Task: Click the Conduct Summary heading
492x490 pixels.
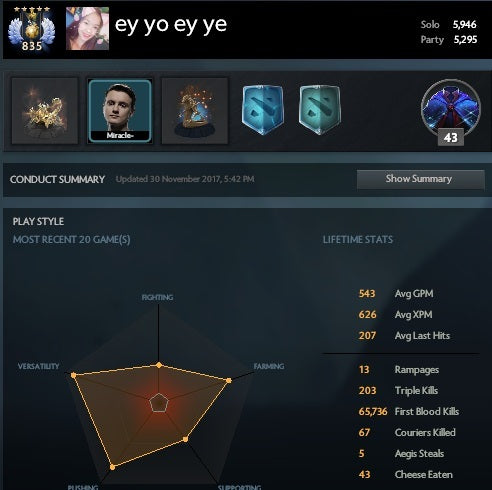Action: click(x=57, y=179)
